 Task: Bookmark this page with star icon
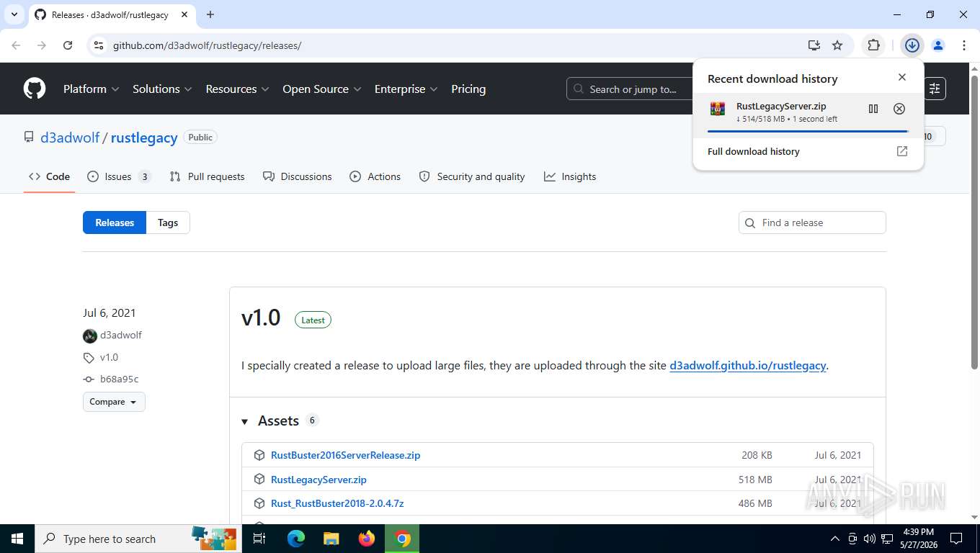tap(837, 45)
